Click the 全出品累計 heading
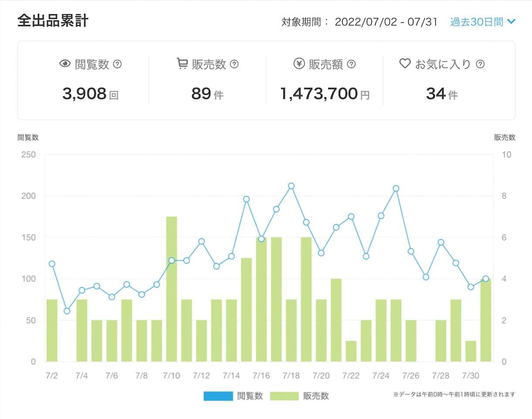 53,21
